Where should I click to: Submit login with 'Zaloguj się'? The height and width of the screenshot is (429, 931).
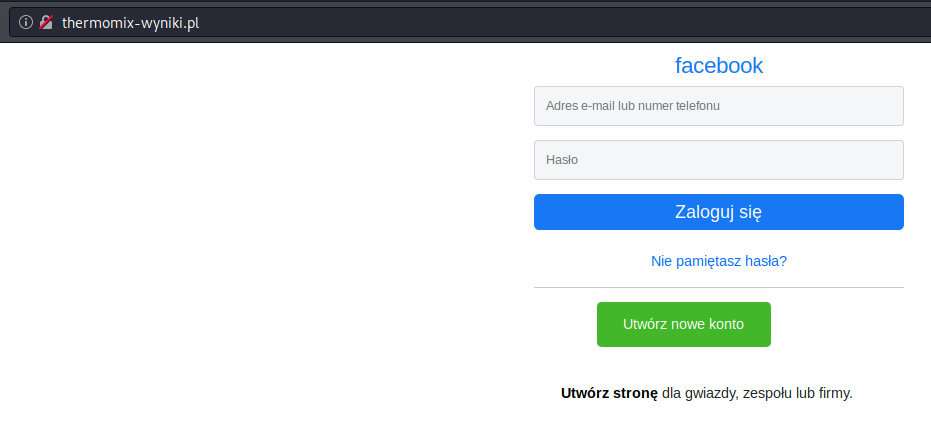pyautogui.click(x=718, y=212)
